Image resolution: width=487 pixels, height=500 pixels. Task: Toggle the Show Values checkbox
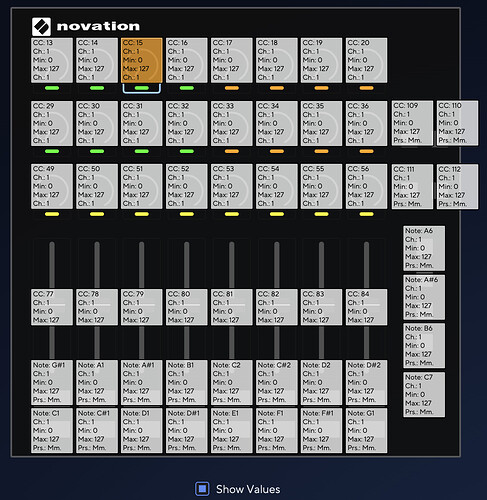point(202,489)
